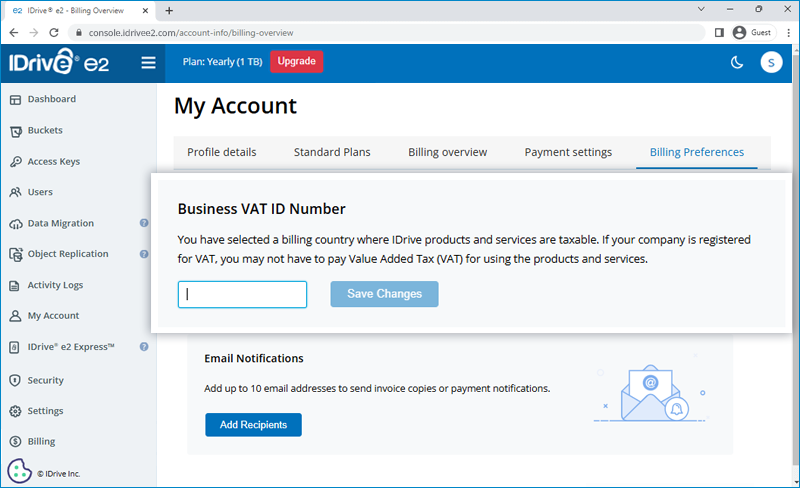800x488 pixels.
Task: Go forward in browser history
Action: tap(34, 33)
